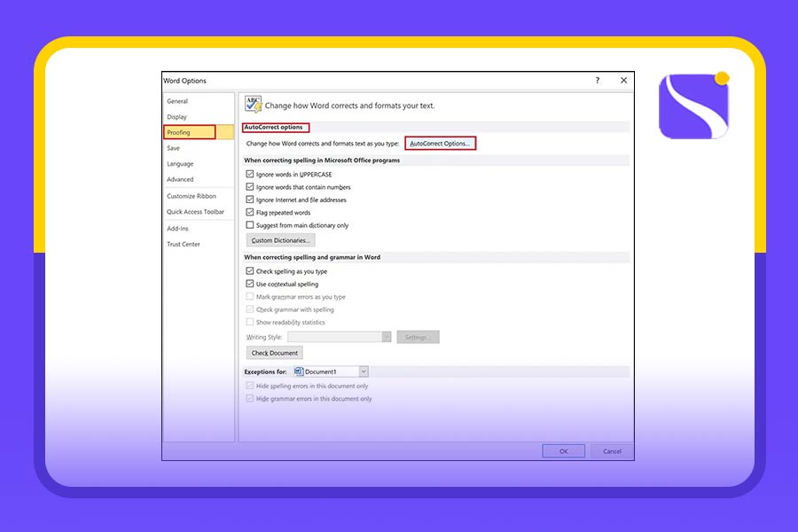
Task: Close the Word Options dialog
Action: [x=623, y=81]
